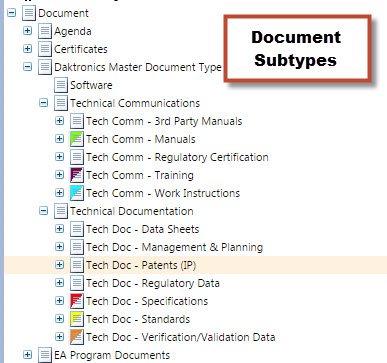Expand the Certificates node
Screen dimensions: 387x363
coord(28,49)
